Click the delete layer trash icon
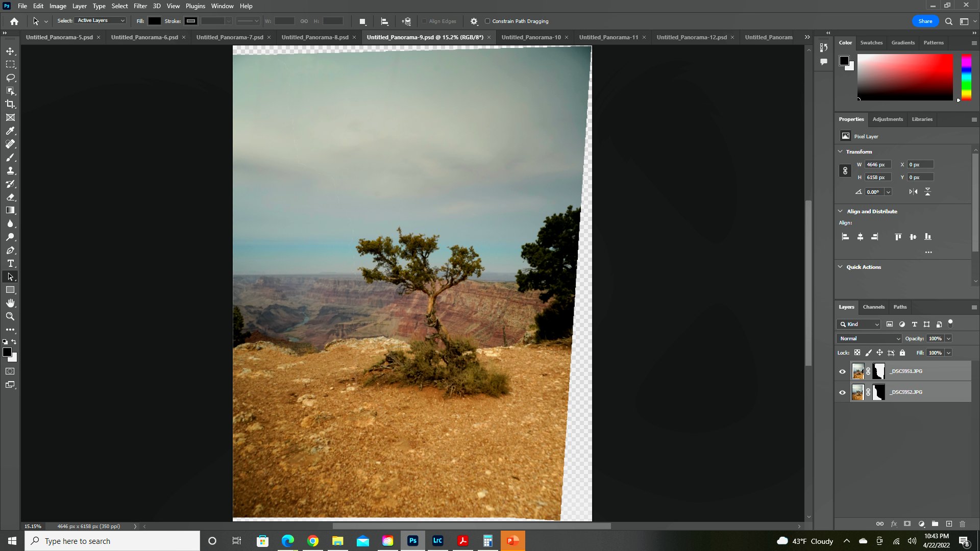This screenshot has height=551, width=980. point(962,524)
